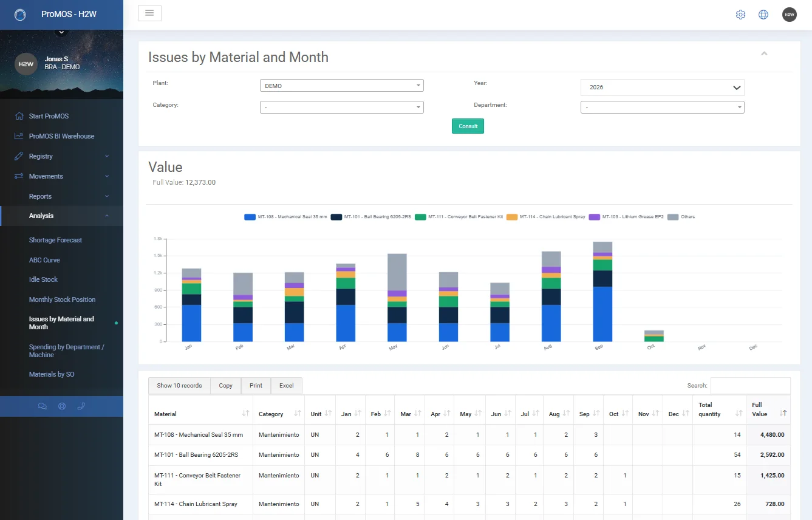
Task: Open the lifebuoy support icon
Action: (x=62, y=406)
